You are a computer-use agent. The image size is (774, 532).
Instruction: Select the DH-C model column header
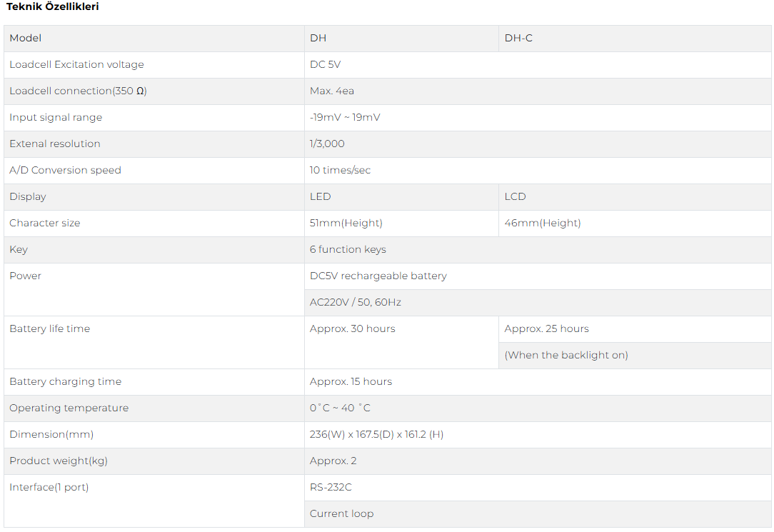[x=518, y=39]
